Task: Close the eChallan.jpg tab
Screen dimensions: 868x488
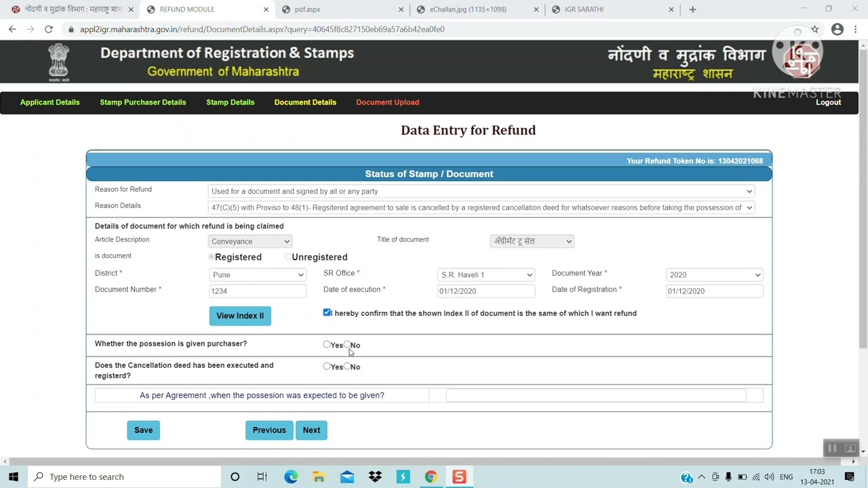Action: [536, 9]
